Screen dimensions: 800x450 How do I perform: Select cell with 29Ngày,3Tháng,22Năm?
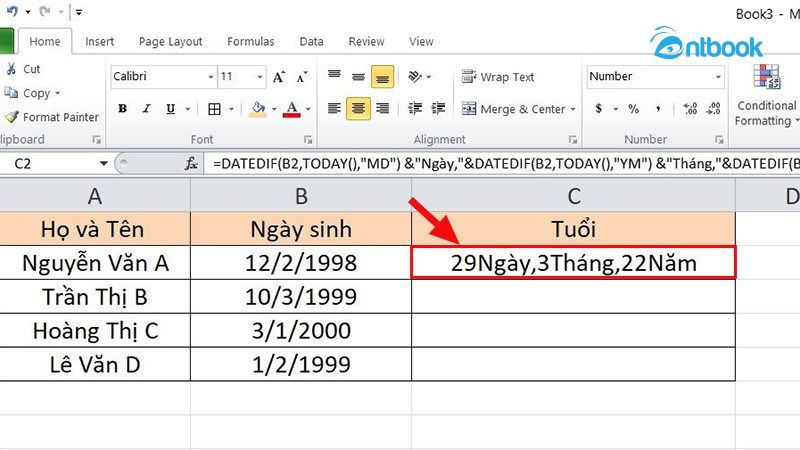tap(573, 263)
